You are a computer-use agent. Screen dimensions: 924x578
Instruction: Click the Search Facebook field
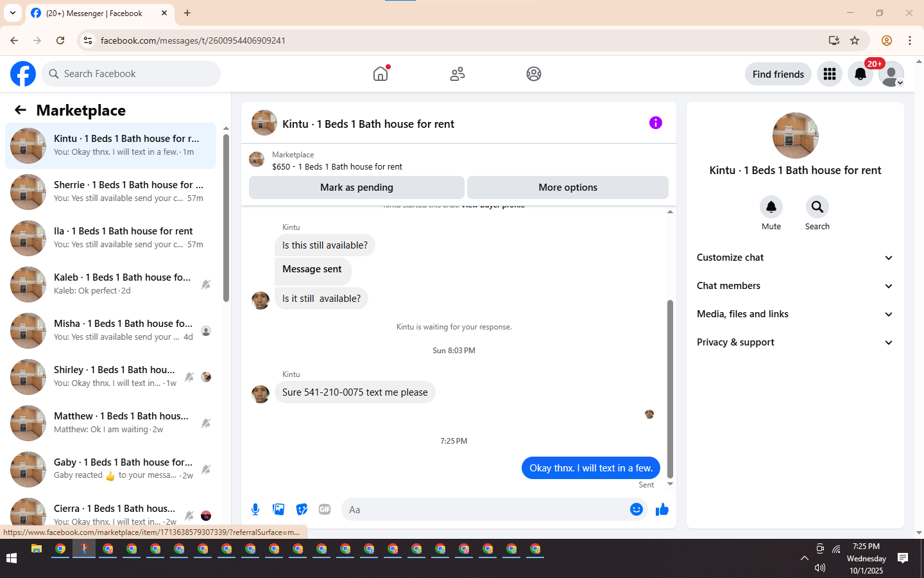click(x=131, y=74)
